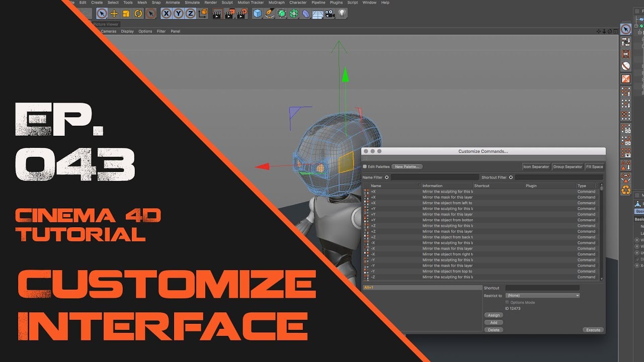Open the Window menu

pyautogui.click(x=369, y=3)
